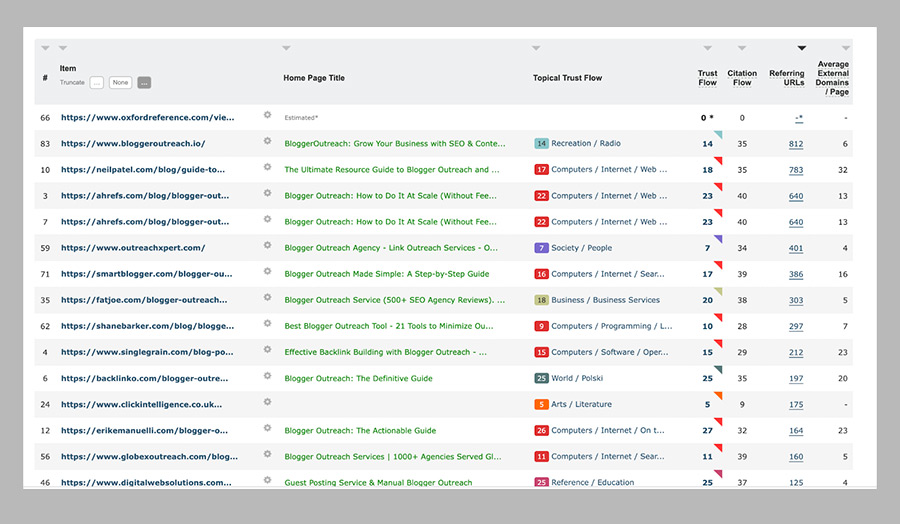Open gear options for backlinko.com row
This screenshot has width=900, height=524.
coord(267,376)
